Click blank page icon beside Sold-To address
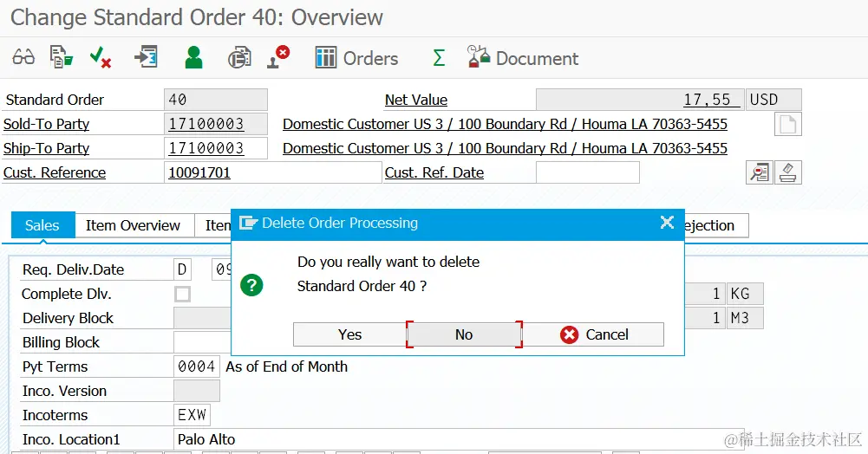 click(787, 125)
